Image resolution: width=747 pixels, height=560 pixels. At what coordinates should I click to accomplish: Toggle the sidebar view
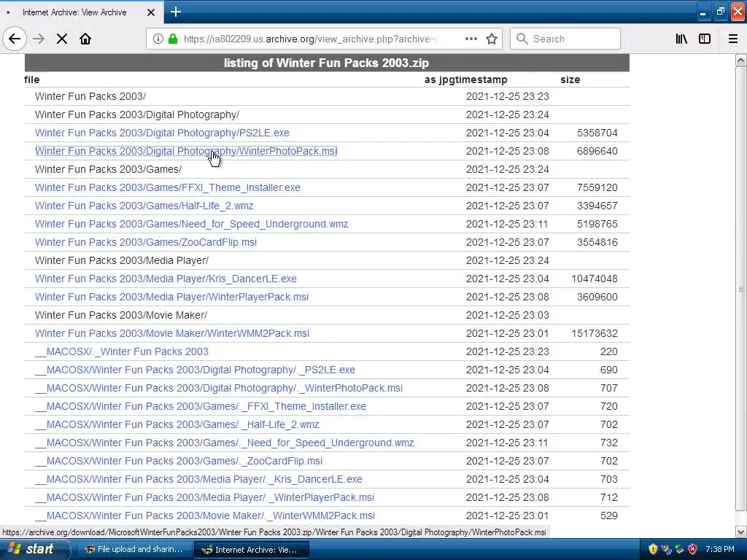click(705, 39)
